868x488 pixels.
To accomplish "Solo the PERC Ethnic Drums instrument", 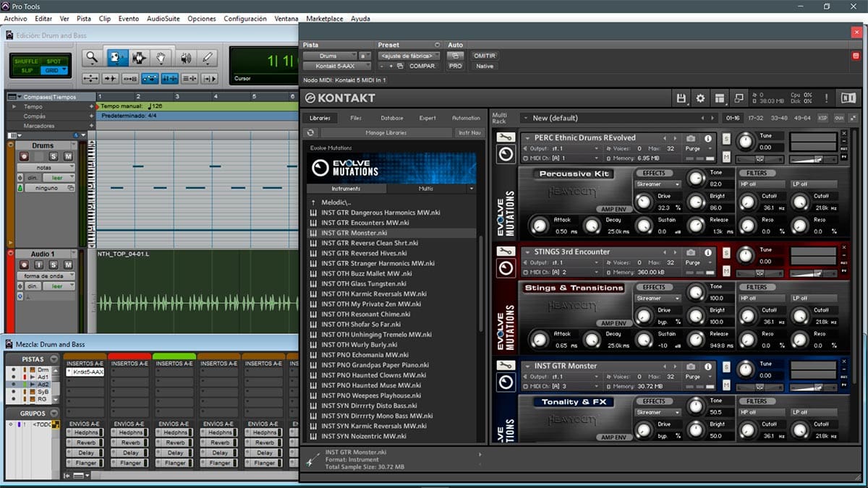I will (x=726, y=139).
